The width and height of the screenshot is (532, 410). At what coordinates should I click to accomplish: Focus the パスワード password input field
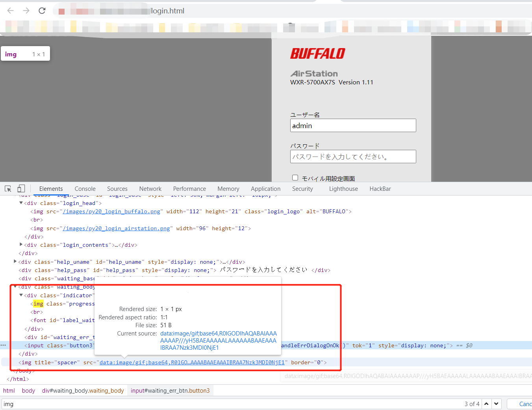[353, 157]
